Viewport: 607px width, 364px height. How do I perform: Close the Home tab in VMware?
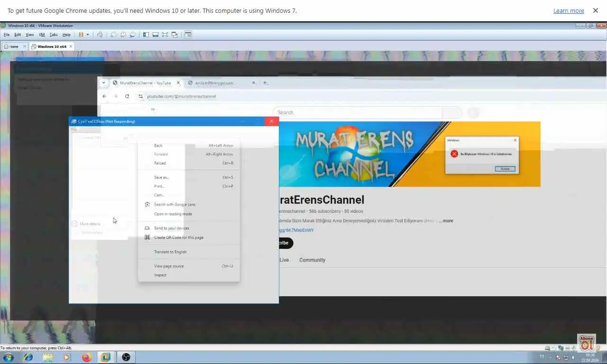25,46
